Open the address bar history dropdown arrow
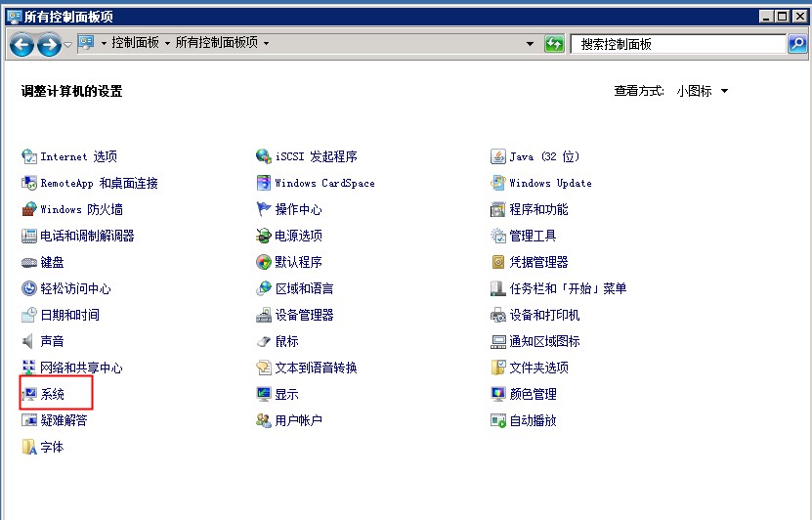812x520 pixels. coord(531,44)
